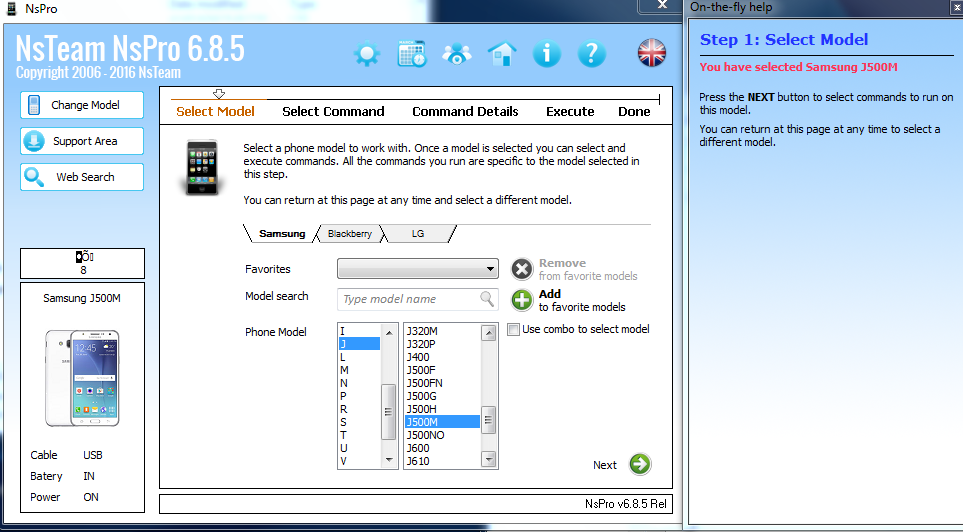Click the green Next arrow icon
Viewport: 963px width, 532px height.
click(640, 464)
